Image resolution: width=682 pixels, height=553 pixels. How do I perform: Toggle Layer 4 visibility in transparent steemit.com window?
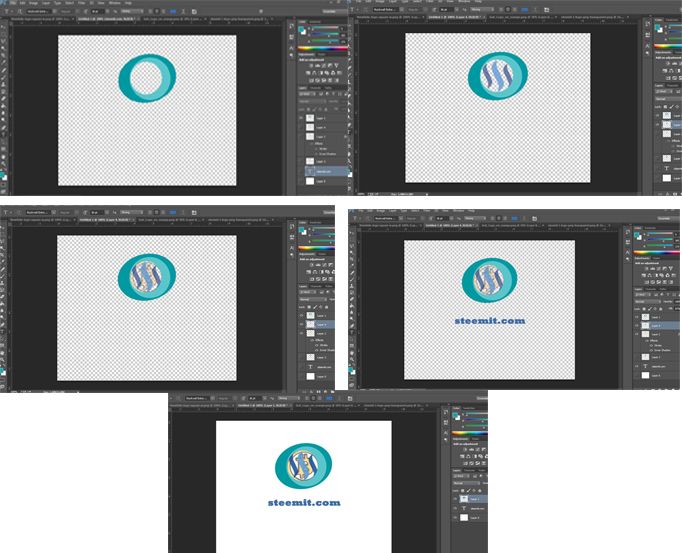(x=637, y=325)
